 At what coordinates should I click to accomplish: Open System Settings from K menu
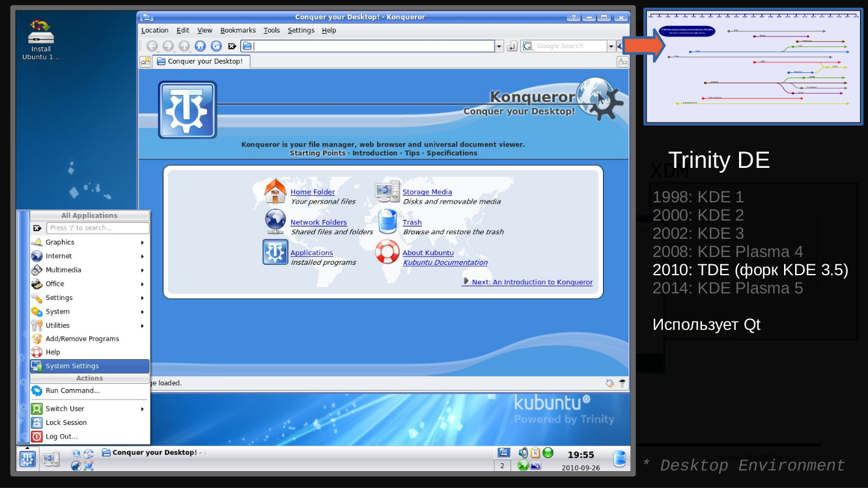(90, 366)
